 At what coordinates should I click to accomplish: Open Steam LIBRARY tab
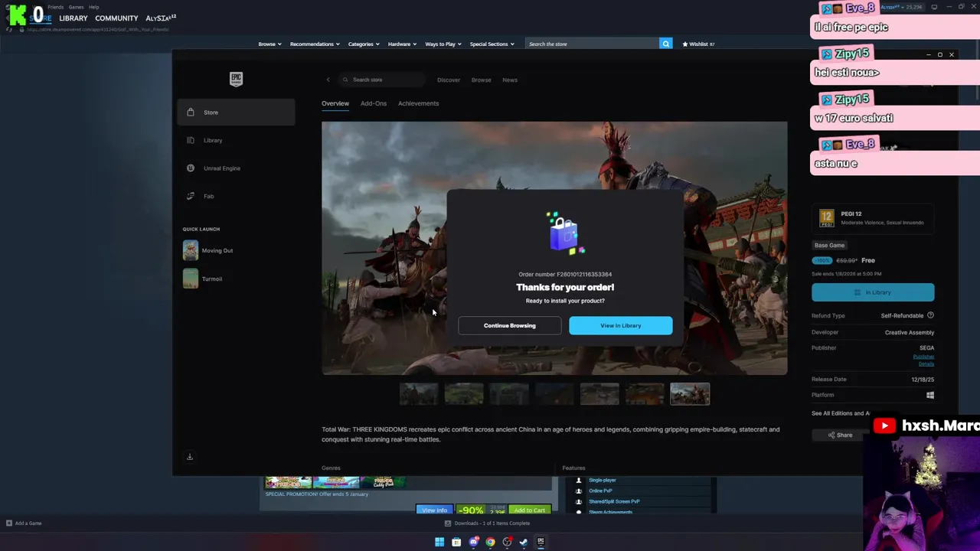point(73,18)
